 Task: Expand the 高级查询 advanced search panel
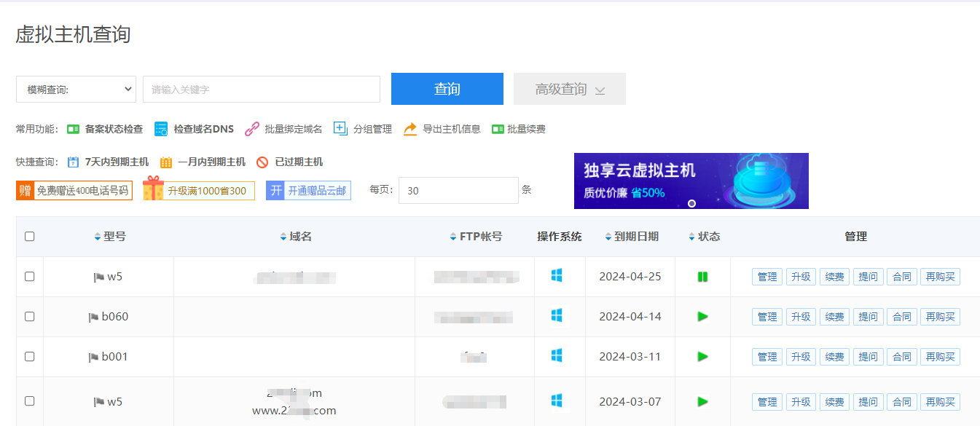pos(569,89)
